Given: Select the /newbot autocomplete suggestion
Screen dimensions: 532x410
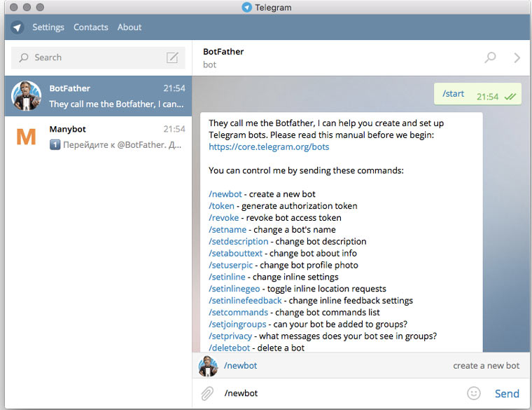Looking at the screenshot, I should [x=361, y=366].
